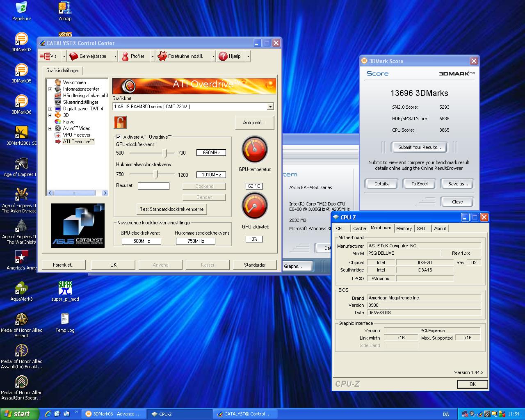This screenshot has width=525, height=420.
Task: Open the Vis dropdown arrow
Action: 64,56
